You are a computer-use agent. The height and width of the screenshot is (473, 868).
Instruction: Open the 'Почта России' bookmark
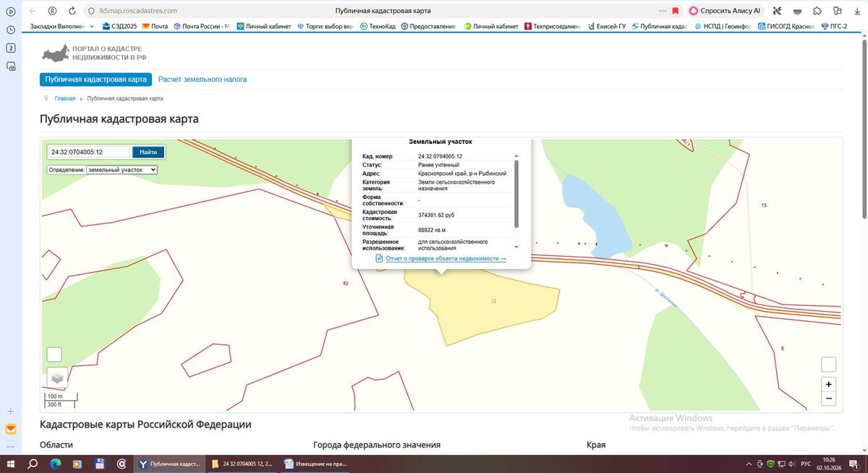202,27
